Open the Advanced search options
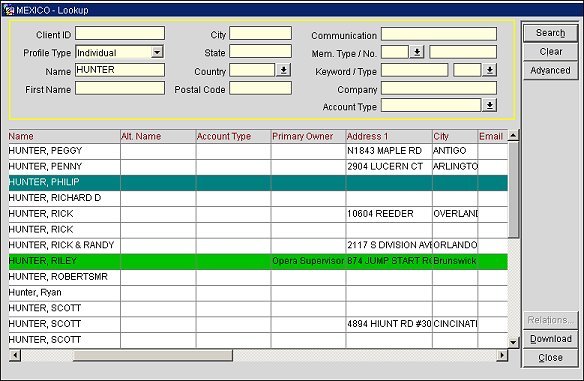Screen dimensions: 584x381 click(x=550, y=70)
